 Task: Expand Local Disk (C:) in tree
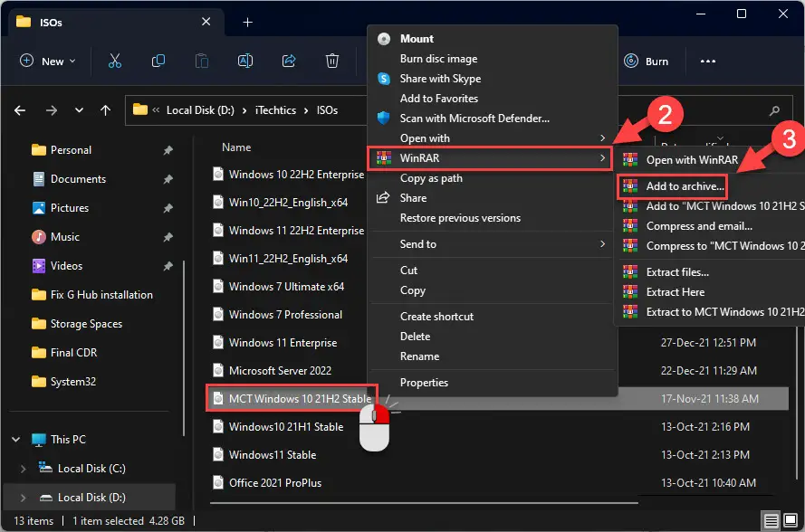coord(23,469)
